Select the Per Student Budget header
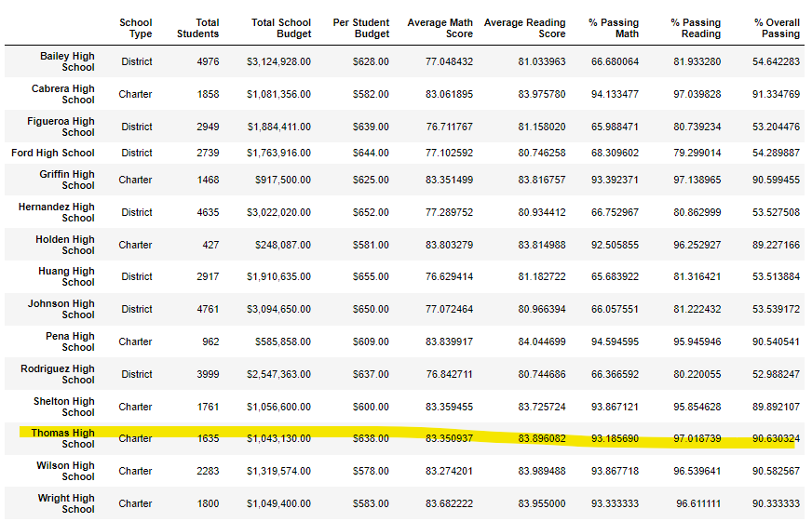812x522 pixels. [361, 28]
